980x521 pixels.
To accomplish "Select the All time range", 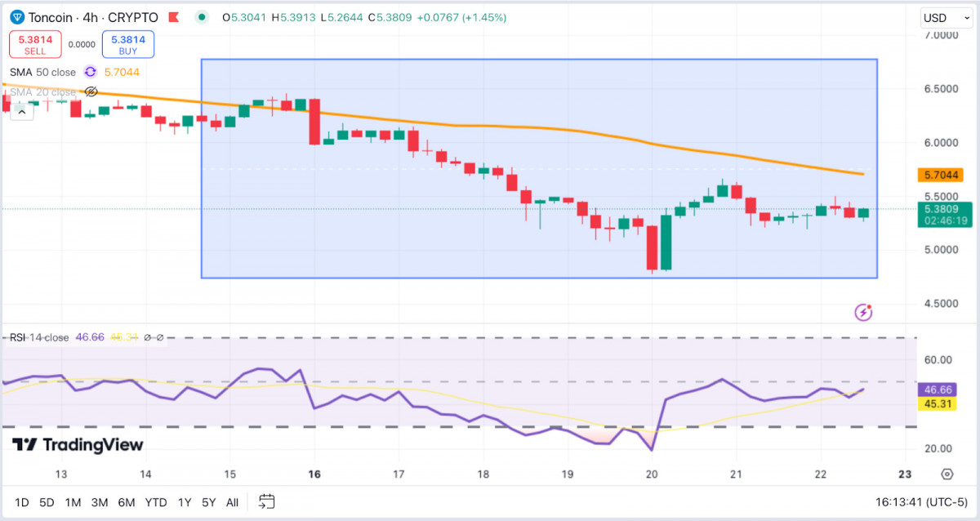I will click(x=233, y=501).
